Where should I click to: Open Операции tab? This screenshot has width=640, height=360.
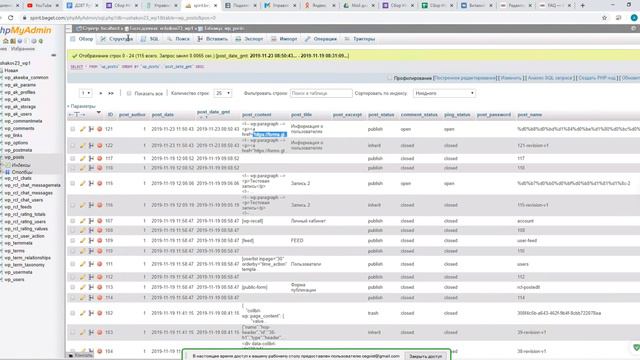[321, 39]
